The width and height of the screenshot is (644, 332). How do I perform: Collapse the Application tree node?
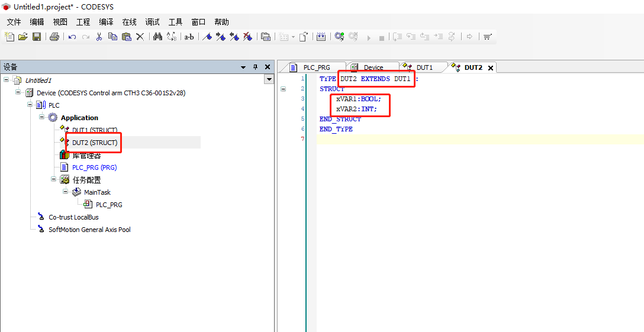[x=42, y=117]
